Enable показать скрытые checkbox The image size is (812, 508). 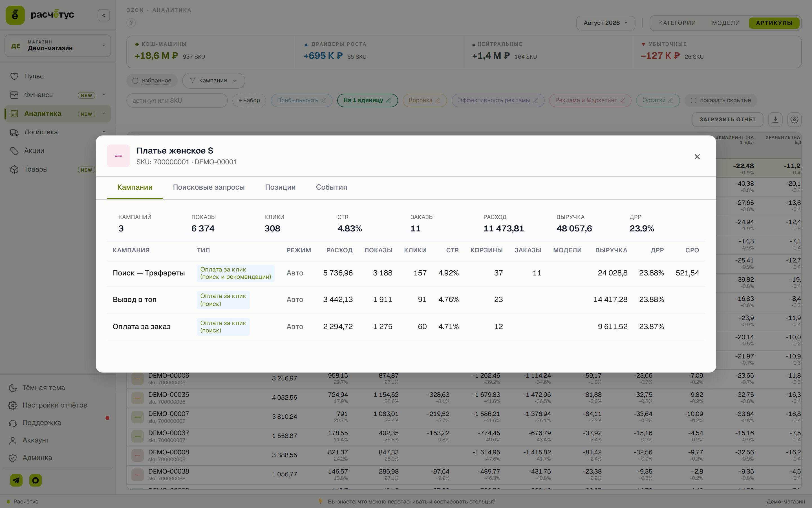694,100
